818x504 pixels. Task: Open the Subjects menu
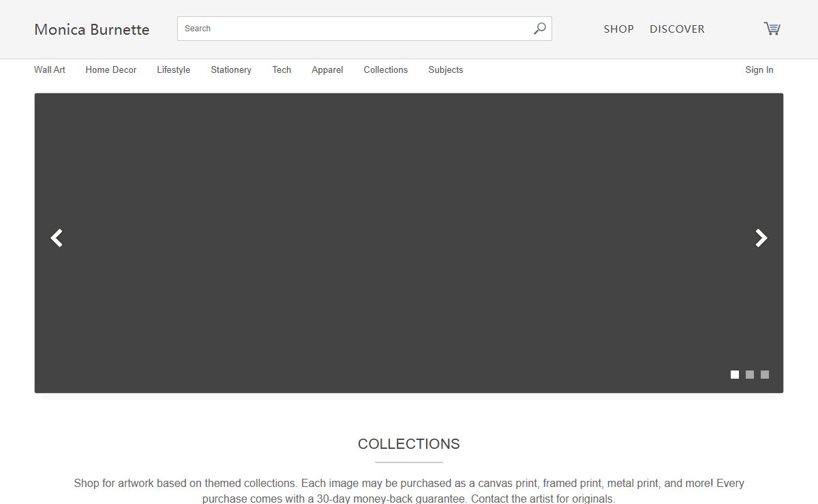(446, 69)
